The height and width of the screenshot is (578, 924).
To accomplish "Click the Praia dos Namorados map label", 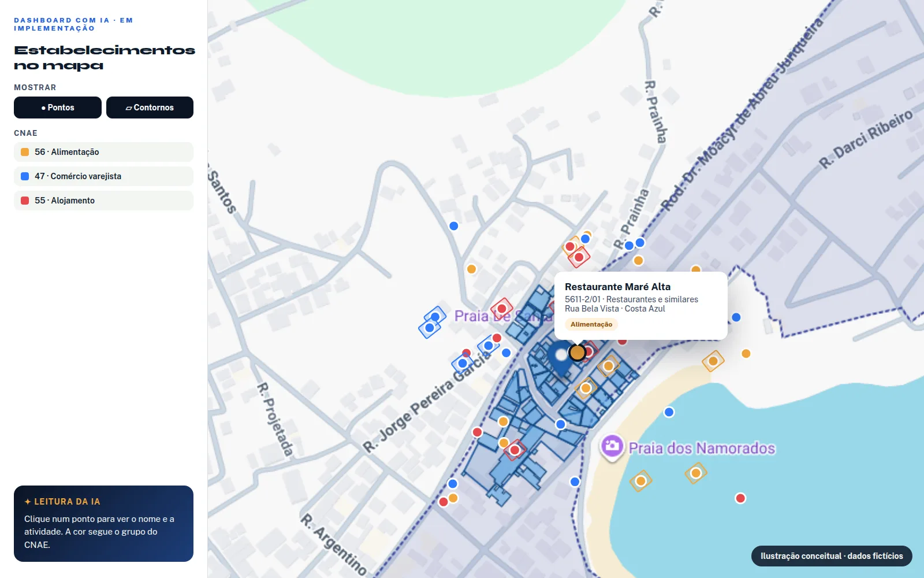I will coord(702,449).
